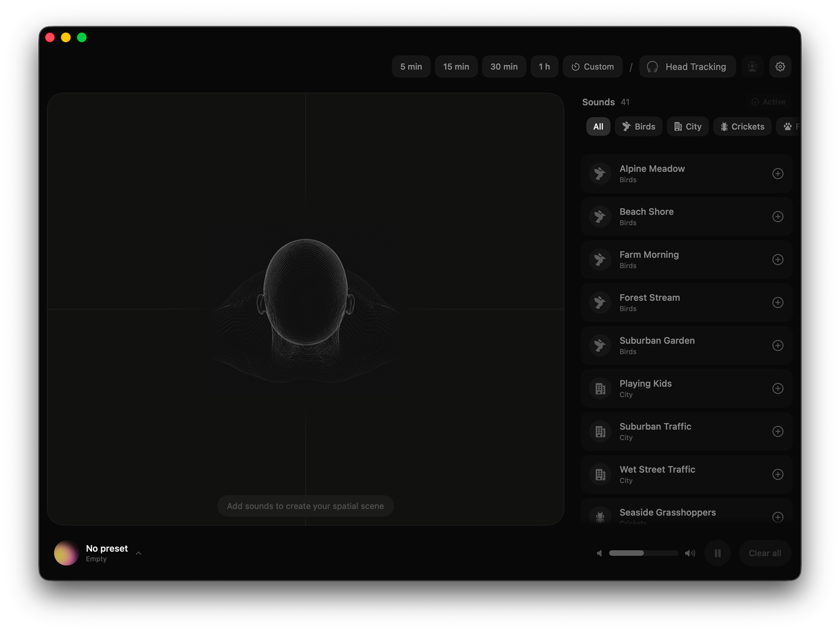Open the Custom timer option
The image size is (840, 632).
[x=593, y=67]
